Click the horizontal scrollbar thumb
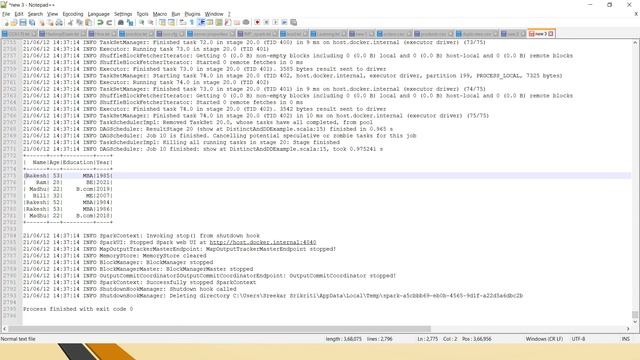Image resolution: width=640 pixels, height=360 pixels. pos(220,329)
